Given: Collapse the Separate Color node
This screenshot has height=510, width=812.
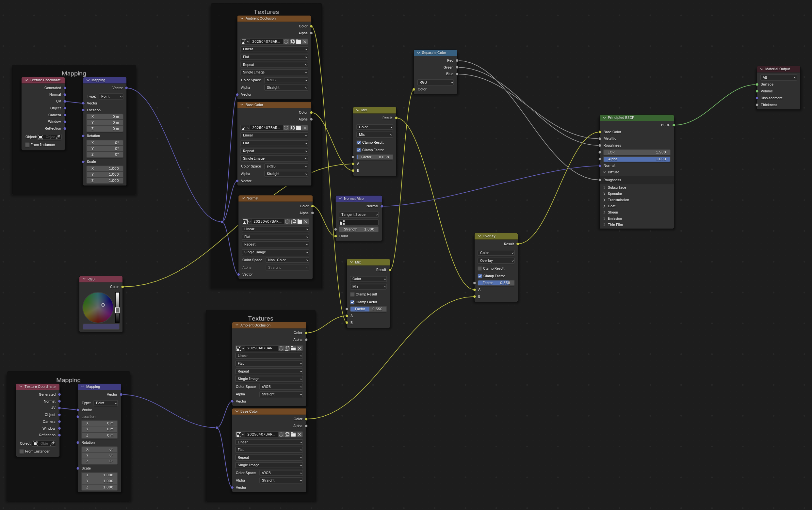Looking at the screenshot, I should pos(418,53).
